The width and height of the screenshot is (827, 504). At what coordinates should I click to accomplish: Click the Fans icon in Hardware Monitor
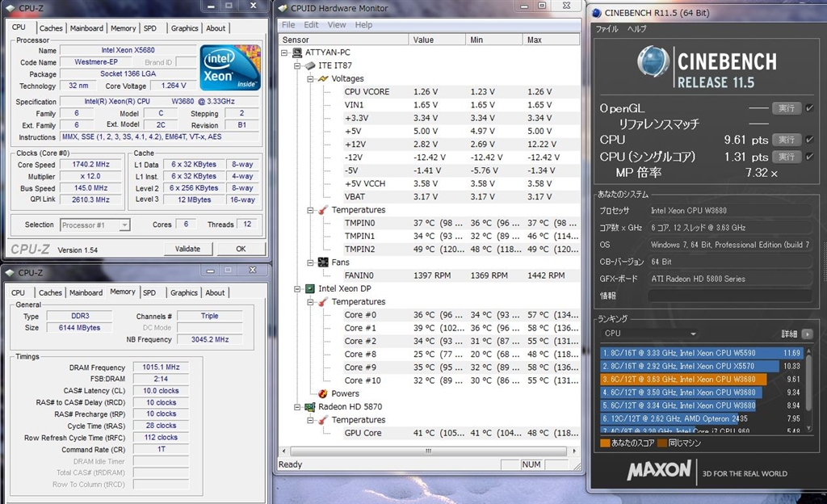click(322, 262)
